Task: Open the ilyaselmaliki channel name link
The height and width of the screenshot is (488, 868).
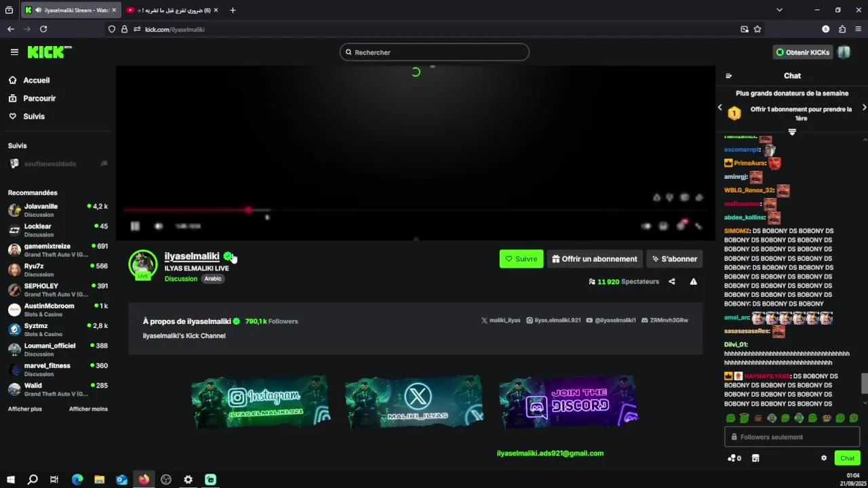Action: coord(192,256)
